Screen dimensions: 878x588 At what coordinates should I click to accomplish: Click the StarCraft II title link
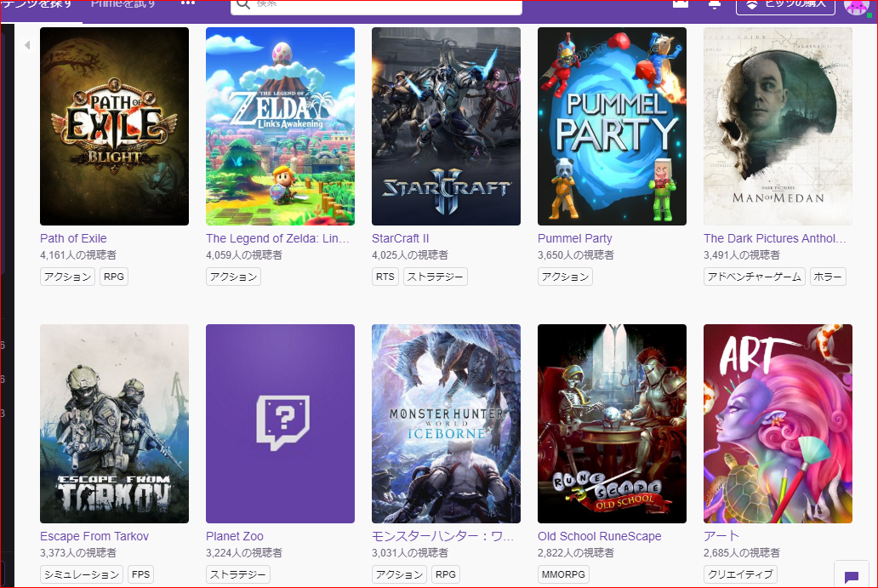coord(401,238)
